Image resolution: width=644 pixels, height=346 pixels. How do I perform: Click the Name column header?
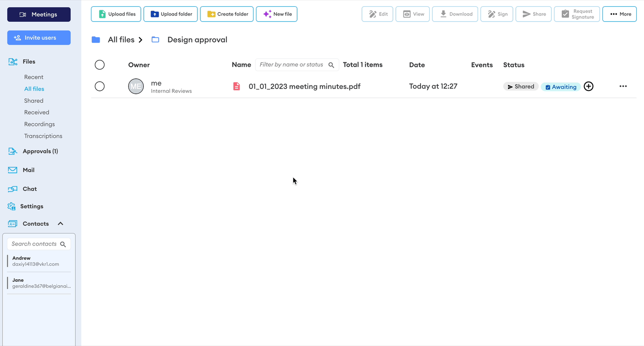point(241,65)
